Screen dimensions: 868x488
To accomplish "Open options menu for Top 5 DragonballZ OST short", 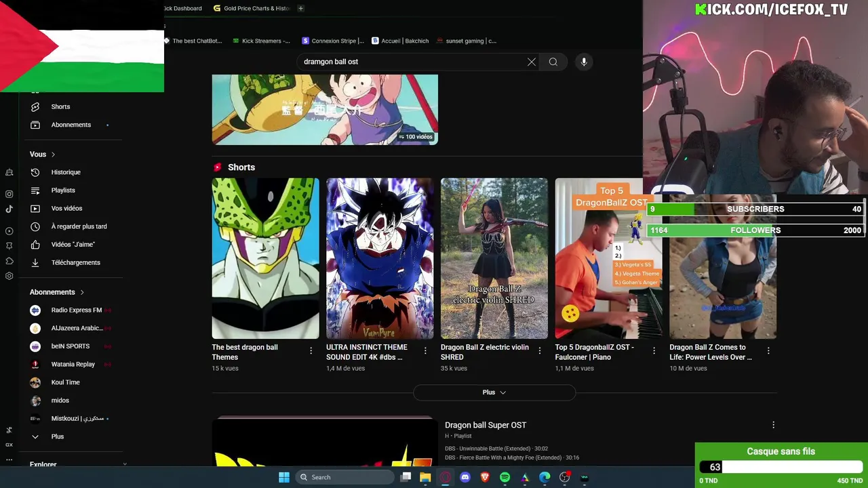I will pos(654,350).
